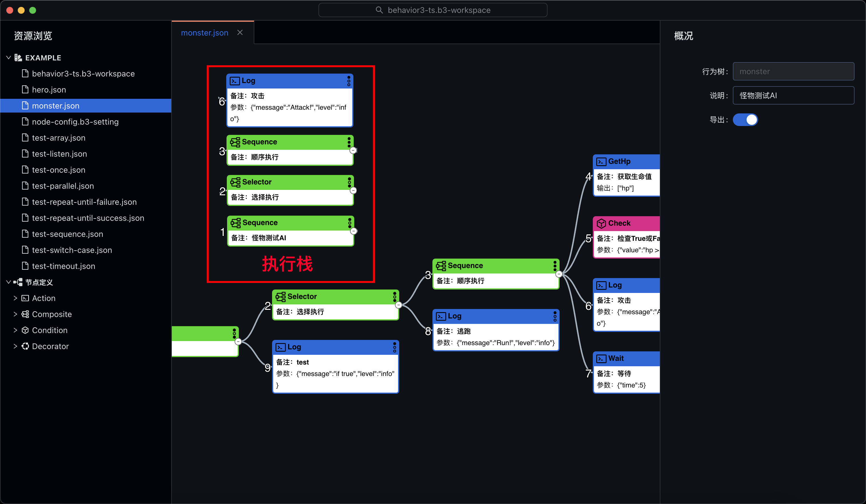Collapse children of the Selector node
The image size is (866, 504).
[398, 305]
